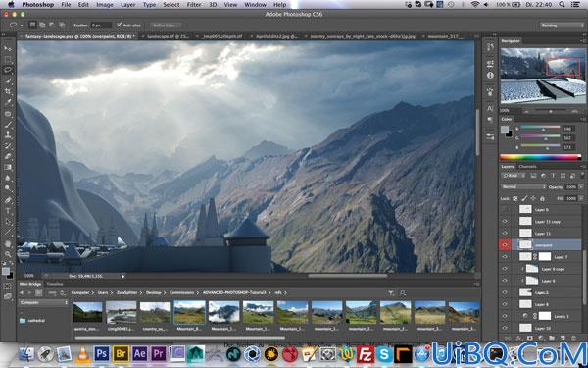Select the Hand tool

click(x=8, y=244)
